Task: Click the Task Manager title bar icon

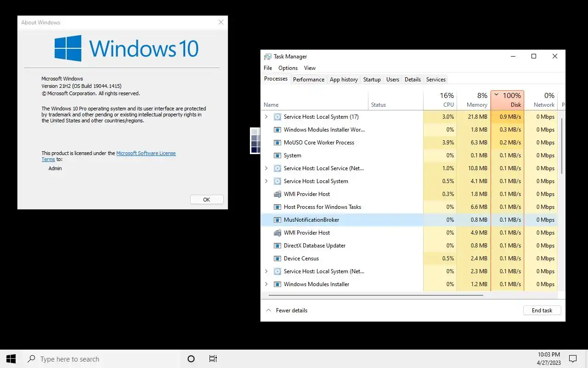Action: [268, 57]
